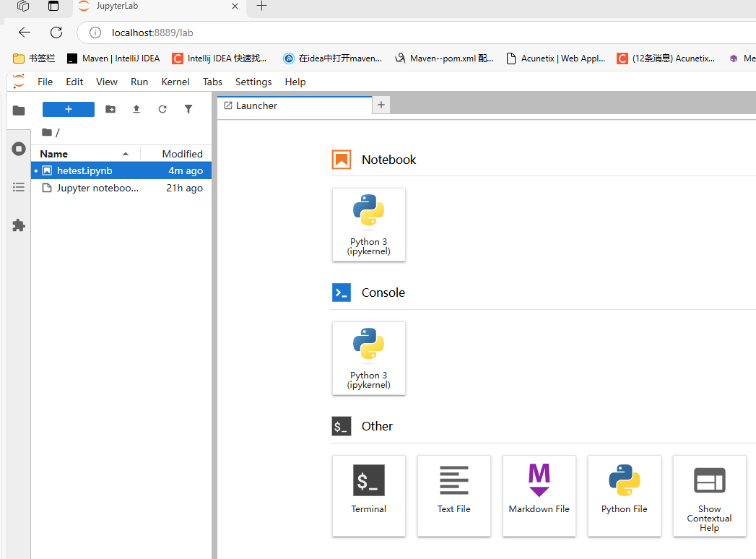Screen dimensions: 756x559
Task: Open Maven | IntelliJ IDEA bookmark
Action: tap(113, 58)
